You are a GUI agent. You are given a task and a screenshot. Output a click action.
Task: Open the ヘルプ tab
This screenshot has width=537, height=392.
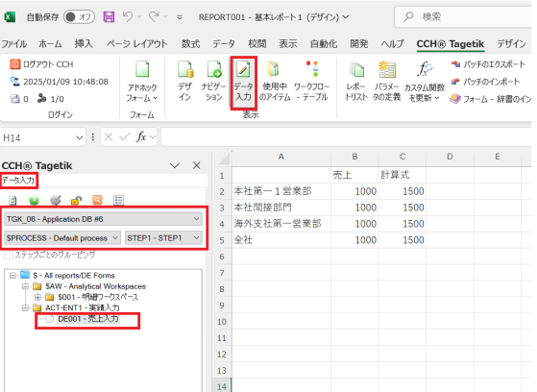[393, 44]
